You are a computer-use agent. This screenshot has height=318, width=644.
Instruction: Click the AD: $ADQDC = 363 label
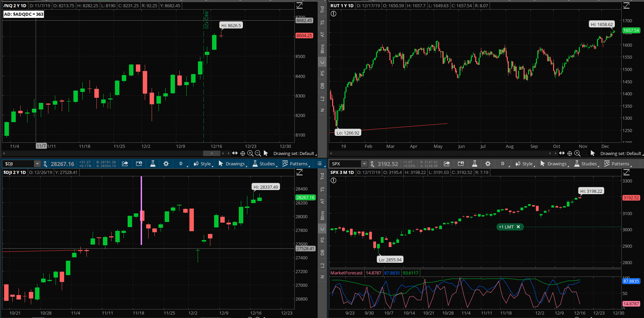pyautogui.click(x=24, y=14)
